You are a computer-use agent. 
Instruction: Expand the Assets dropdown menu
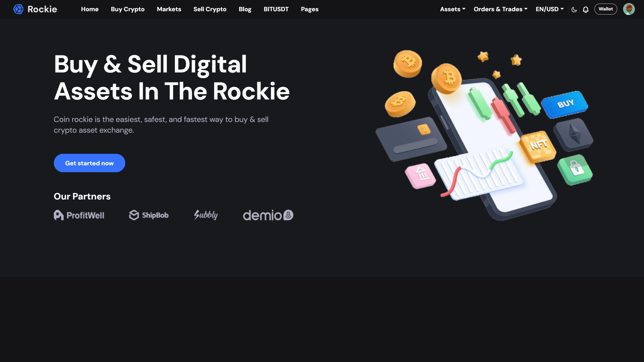[452, 9]
